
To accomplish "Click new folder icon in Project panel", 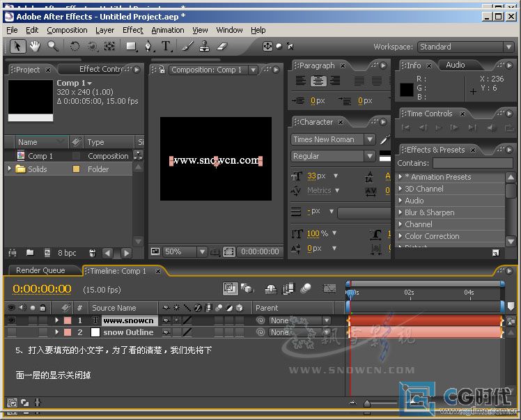I will pyautogui.click(x=30, y=253).
